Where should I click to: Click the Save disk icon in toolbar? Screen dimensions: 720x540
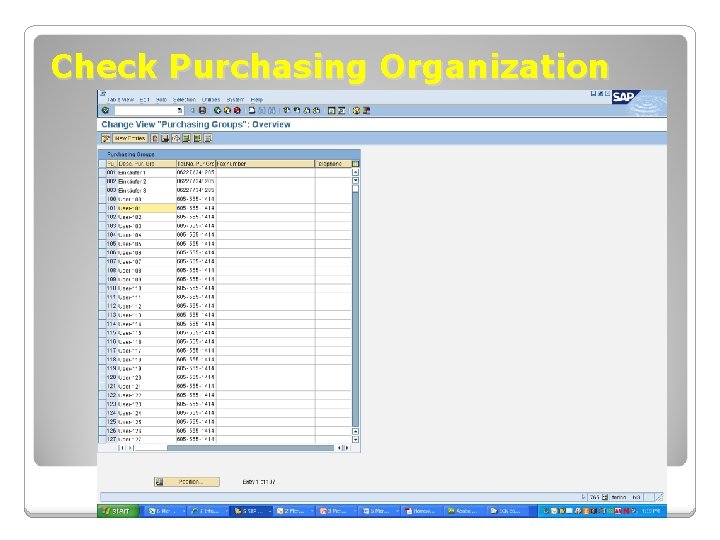[202, 110]
